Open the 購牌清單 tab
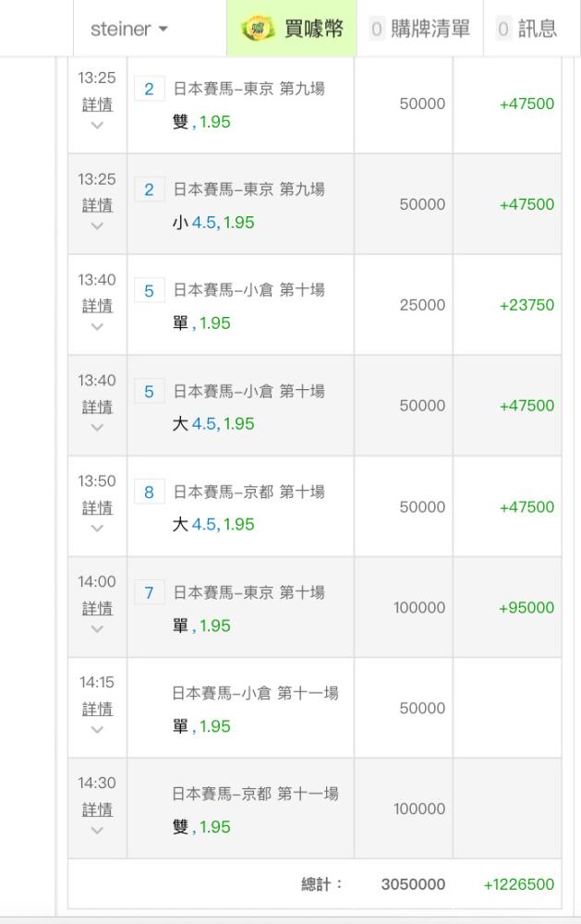Viewport: 581px width, 924px height. [x=419, y=29]
